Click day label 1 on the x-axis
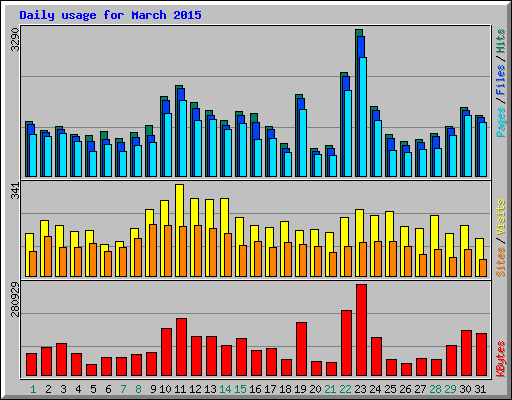Viewport: 512px width, 400px height. click(33, 389)
